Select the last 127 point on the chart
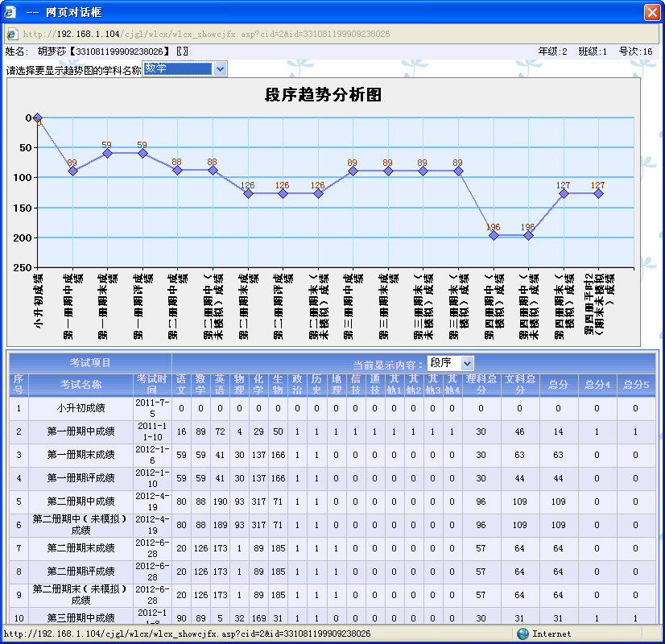 (x=598, y=193)
